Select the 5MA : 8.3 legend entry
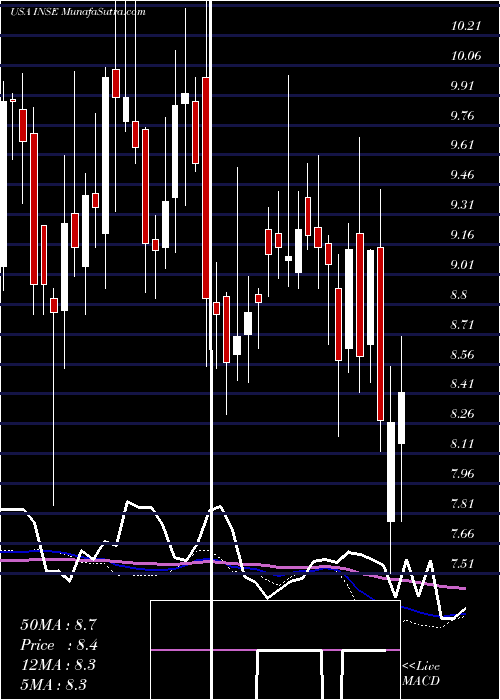500x700 pixels. (x=54, y=684)
